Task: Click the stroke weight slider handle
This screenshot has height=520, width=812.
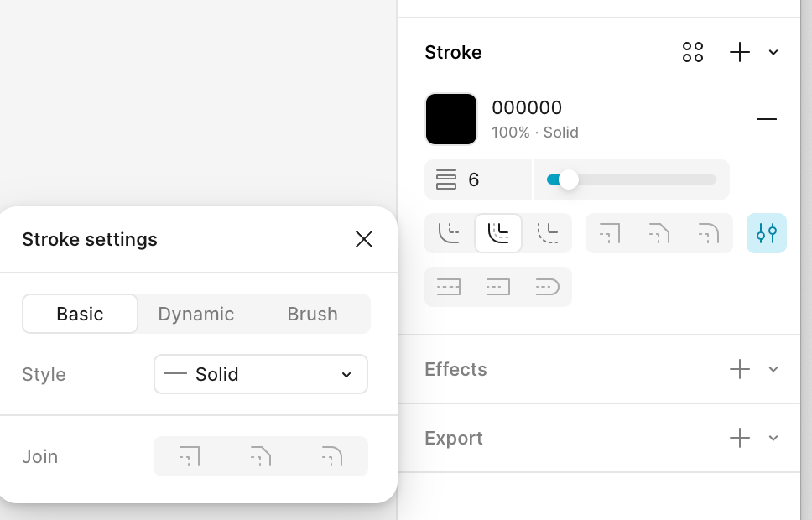Action: click(x=569, y=179)
